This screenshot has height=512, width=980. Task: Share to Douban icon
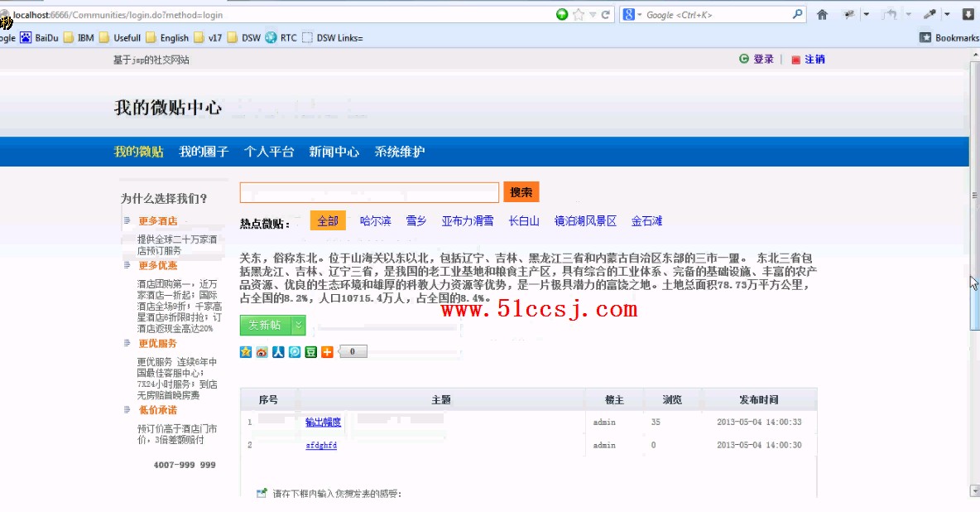coord(310,352)
